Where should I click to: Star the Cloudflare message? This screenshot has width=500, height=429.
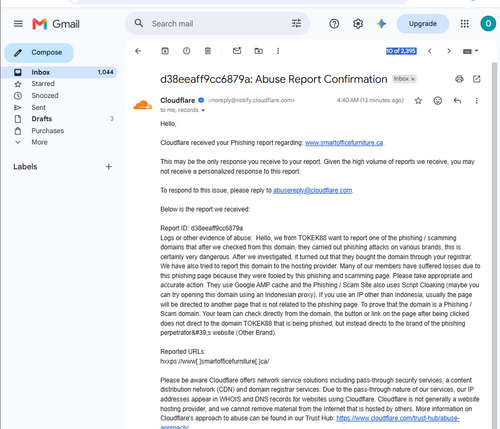(418, 101)
